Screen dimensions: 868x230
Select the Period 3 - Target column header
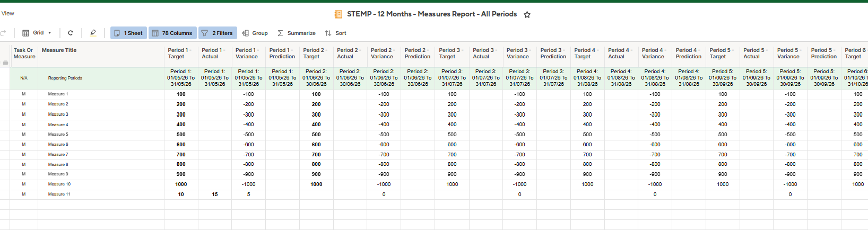(452, 54)
